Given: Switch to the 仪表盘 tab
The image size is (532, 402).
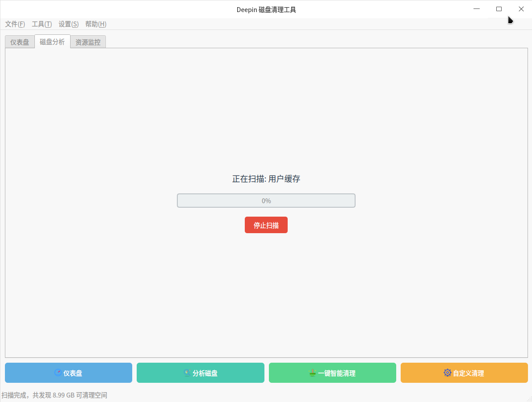Looking at the screenshot, I should point(20,42).
